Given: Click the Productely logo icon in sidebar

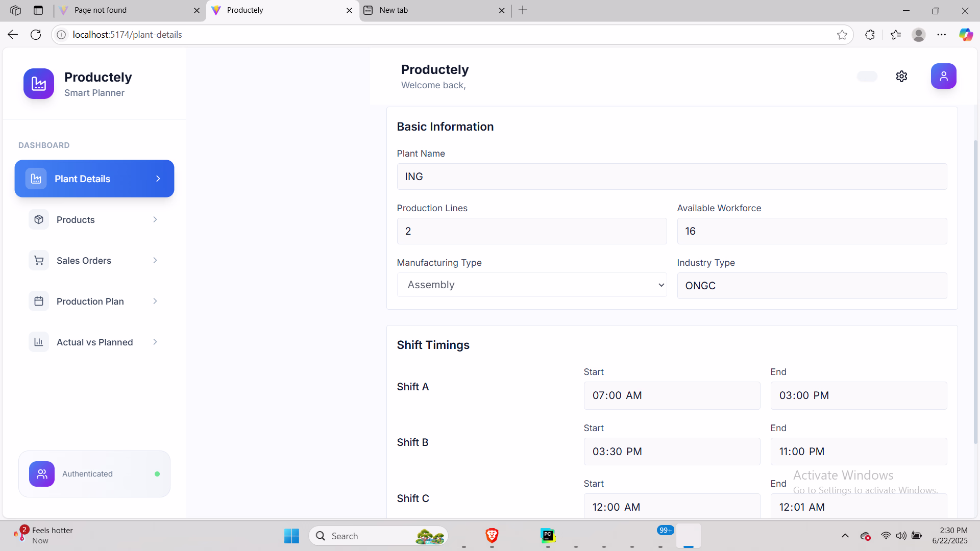Looking at the screenshot, I should pos(39,84).
